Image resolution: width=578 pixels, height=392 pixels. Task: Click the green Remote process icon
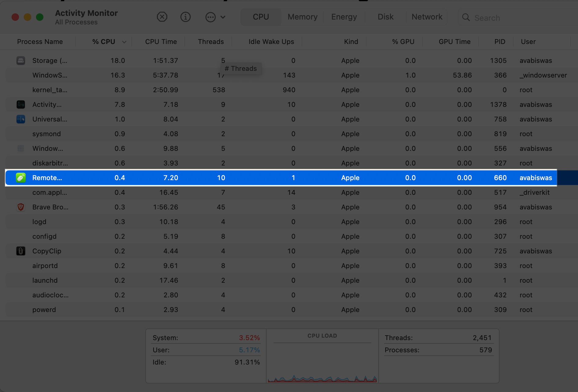point(20,178)
